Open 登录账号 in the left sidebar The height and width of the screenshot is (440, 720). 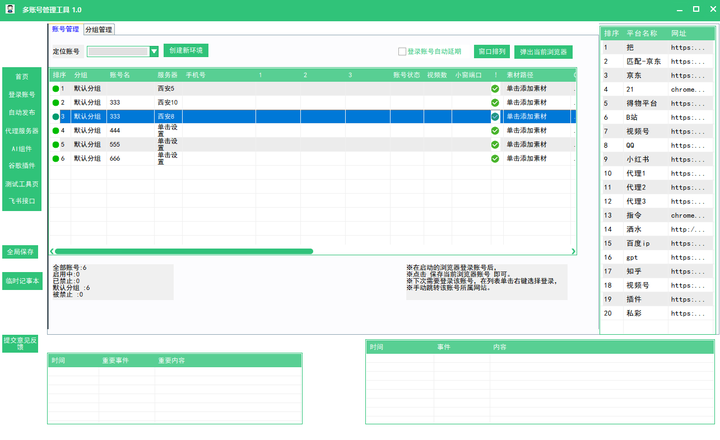tap(22, 94)
